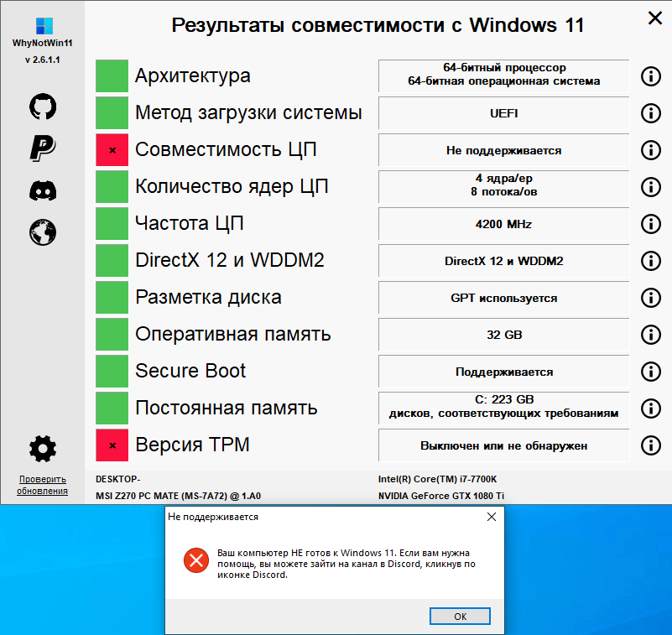672x635 pixels.
Task: Show info for Метод загрузки системы
Action: point(650,113)
